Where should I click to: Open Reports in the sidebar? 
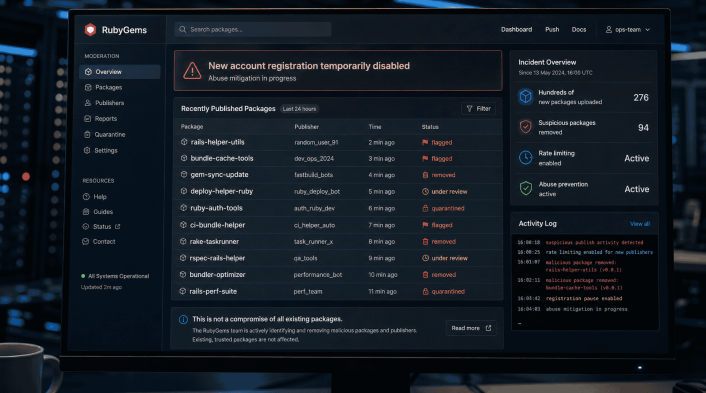pyautogui.click(x=106, y=118)
